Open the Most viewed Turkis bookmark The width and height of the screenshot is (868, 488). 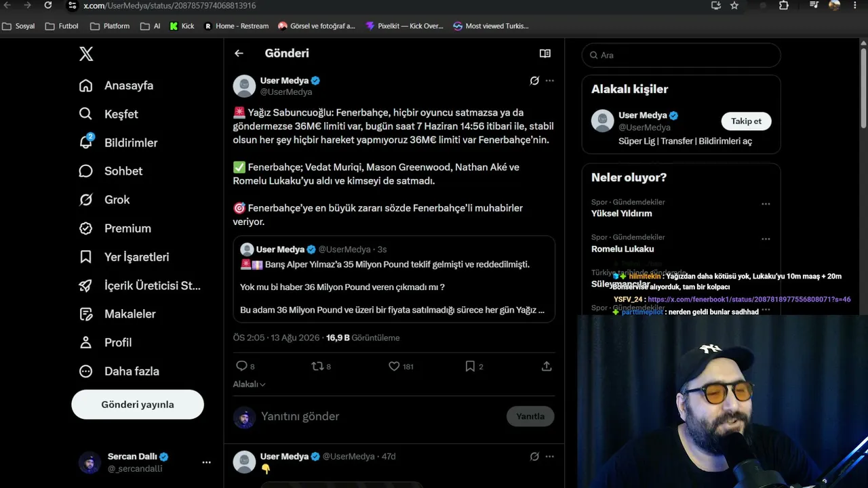(x=491, y=26)
